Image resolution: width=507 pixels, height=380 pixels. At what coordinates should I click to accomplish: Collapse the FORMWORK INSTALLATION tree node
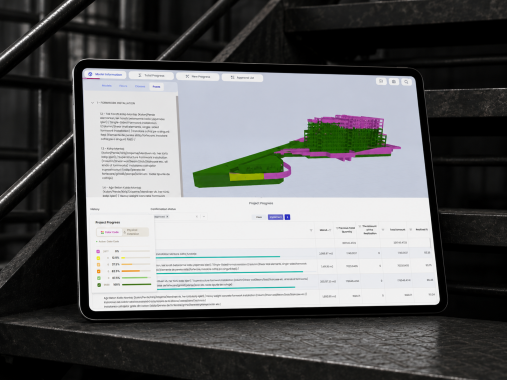(92, 103)
